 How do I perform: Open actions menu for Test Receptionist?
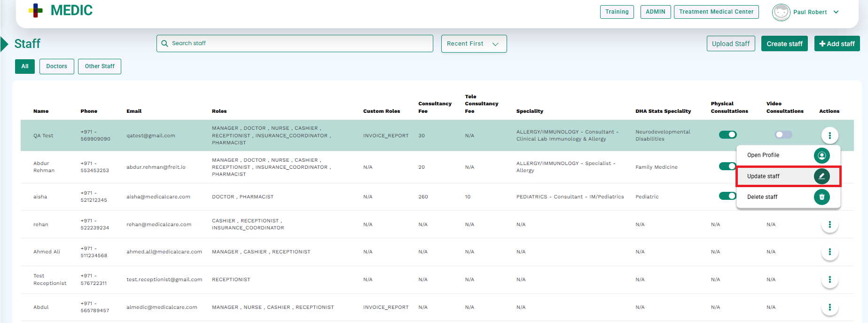[829, 280]
